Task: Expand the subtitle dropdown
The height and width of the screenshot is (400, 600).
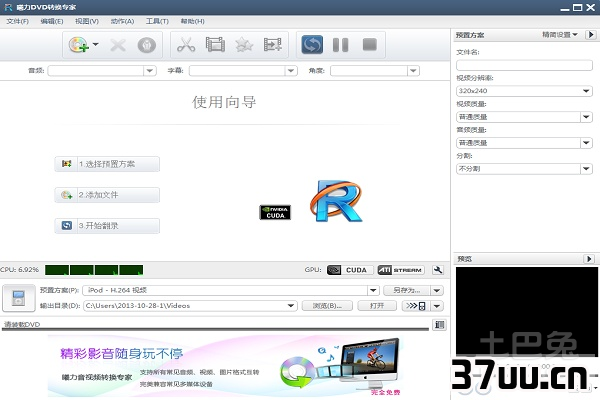Action: point(291,71)
